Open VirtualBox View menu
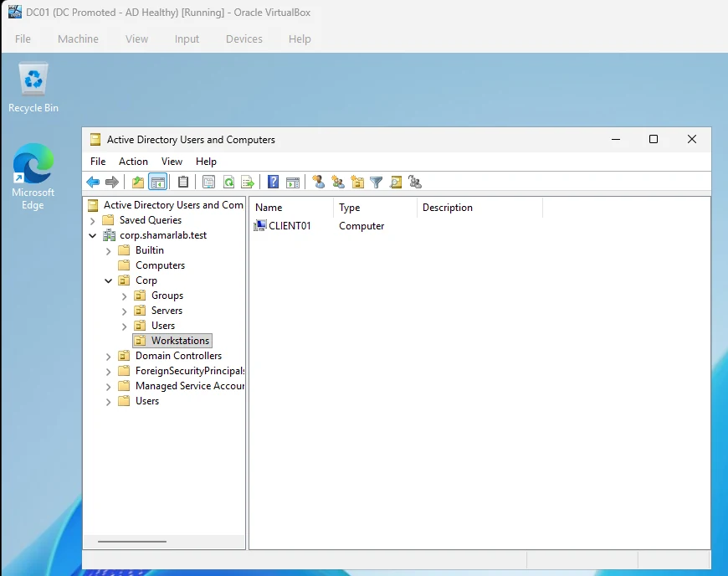 [136, 39]
